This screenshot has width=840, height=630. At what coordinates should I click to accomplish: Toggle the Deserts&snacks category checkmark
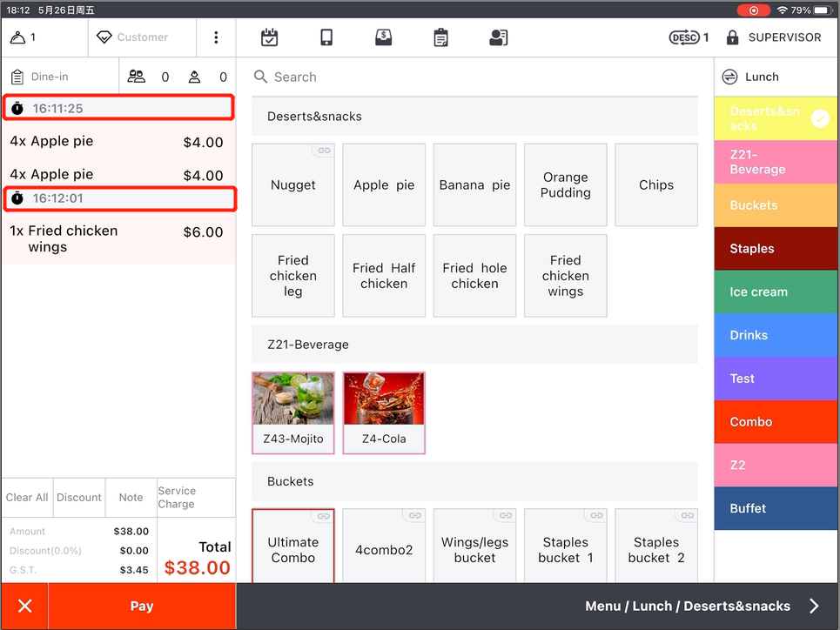pos(820,119)
